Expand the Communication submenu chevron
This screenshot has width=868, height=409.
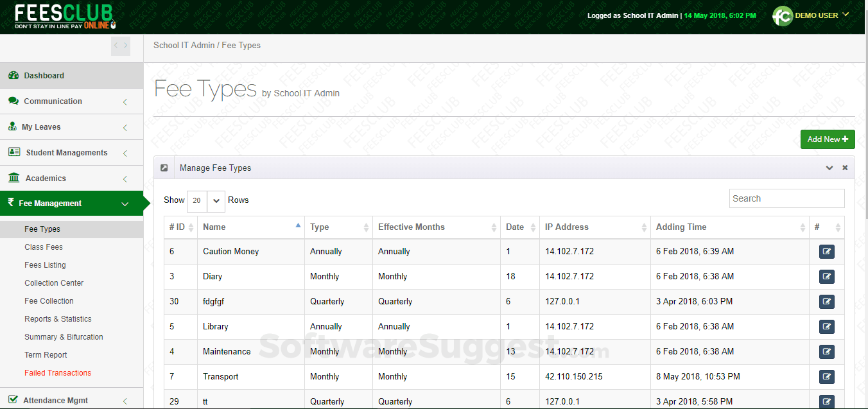[125, 101]
